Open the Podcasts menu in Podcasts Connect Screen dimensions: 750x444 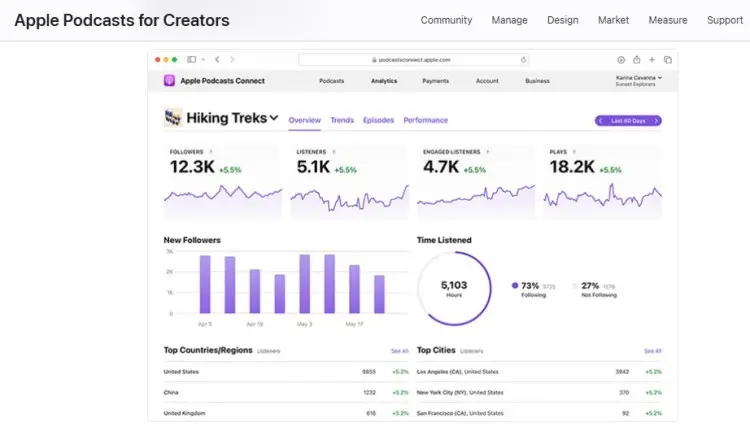[331, 81]
